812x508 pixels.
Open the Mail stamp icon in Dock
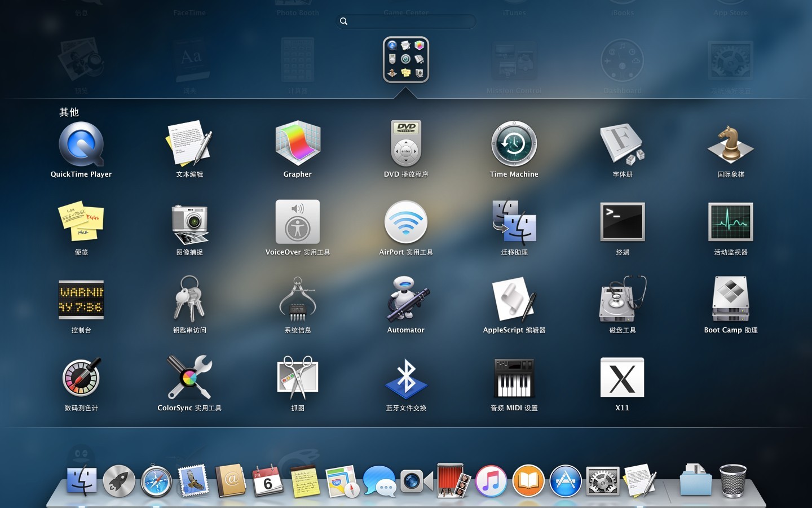[193, 481]
